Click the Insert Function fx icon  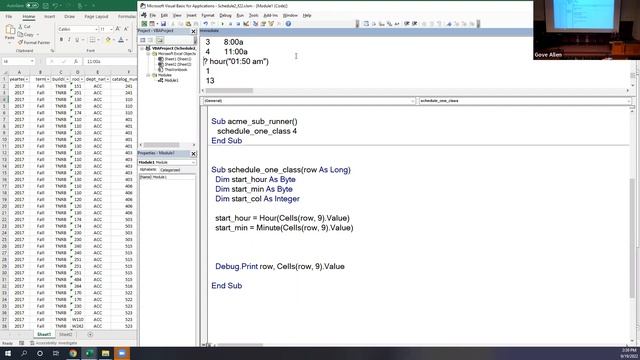point(76,61)
